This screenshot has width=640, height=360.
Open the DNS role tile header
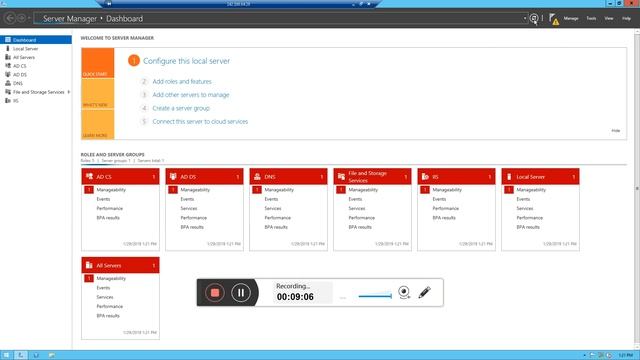[x=289, y=177]
